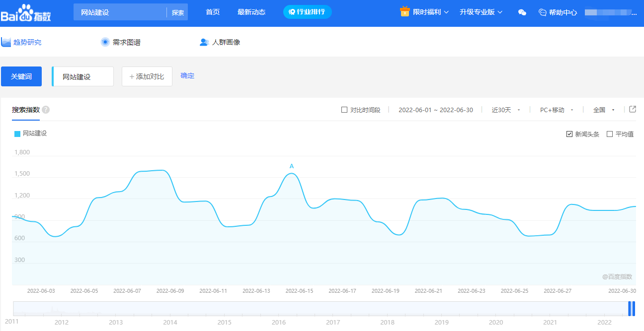Switch to the 需求图谱 tab
The image size is (644, 331).
point(105,42)
